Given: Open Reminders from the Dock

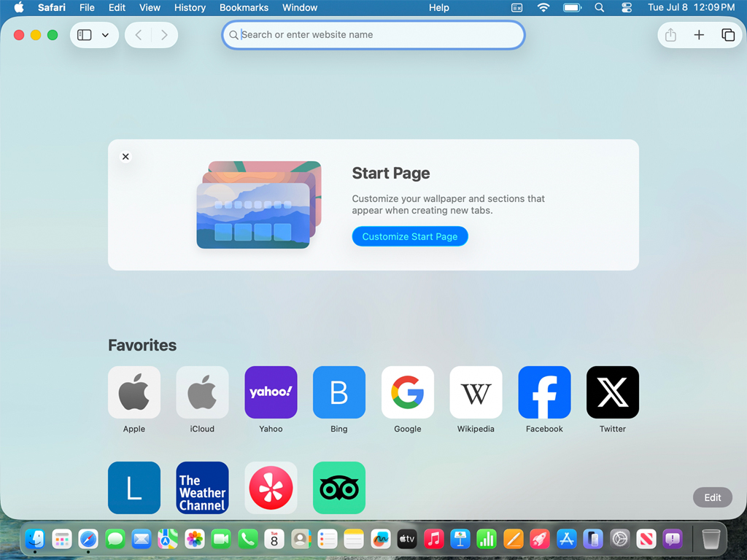Looking at the screenshot, I should (328, 539).
